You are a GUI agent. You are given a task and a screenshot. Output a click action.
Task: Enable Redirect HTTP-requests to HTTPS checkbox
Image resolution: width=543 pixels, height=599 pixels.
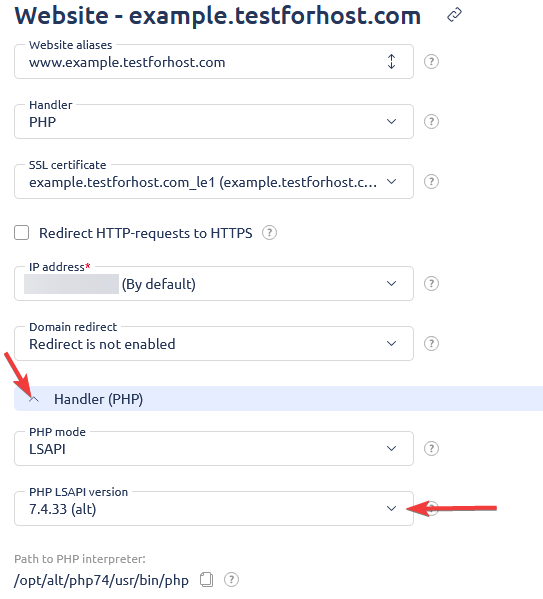click(21, 233)
